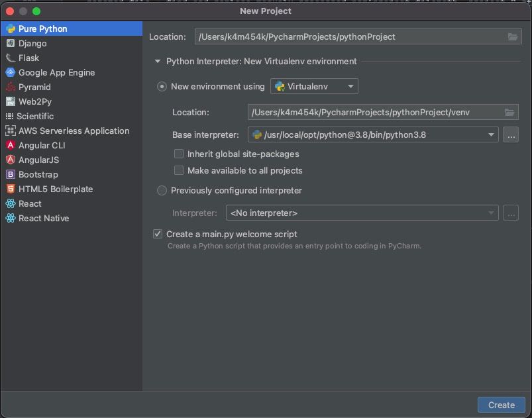Screen dimensions: 532x418
Task: Select Previously configured interpreter radio button
Action: coord(162,191)
